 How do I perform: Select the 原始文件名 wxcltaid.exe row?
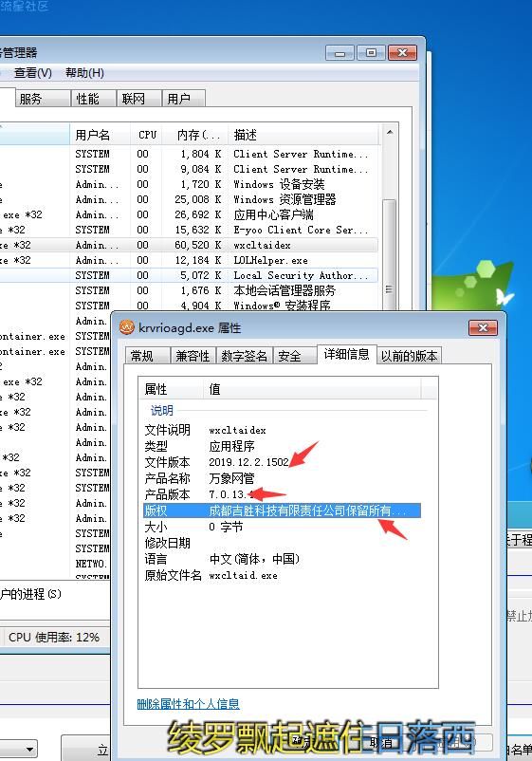(x=282, y=575)
